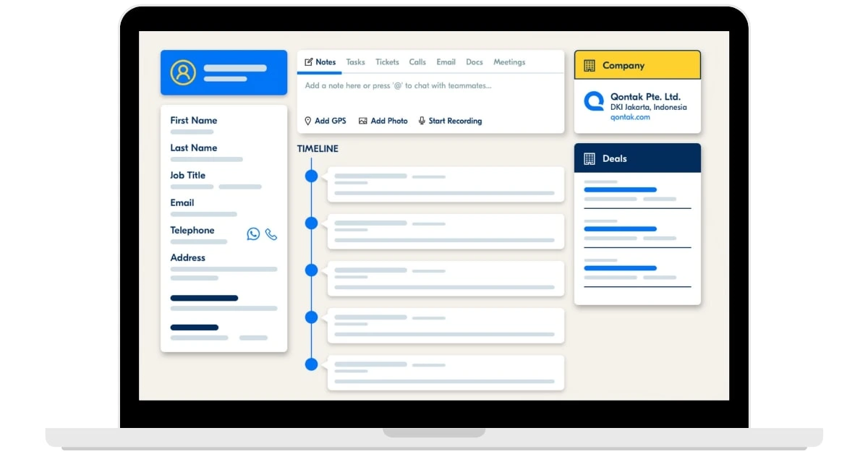Viewport: 868px width, 454px height.
Task: Click the Last Name field label
Action: click(x=194, y=147)
